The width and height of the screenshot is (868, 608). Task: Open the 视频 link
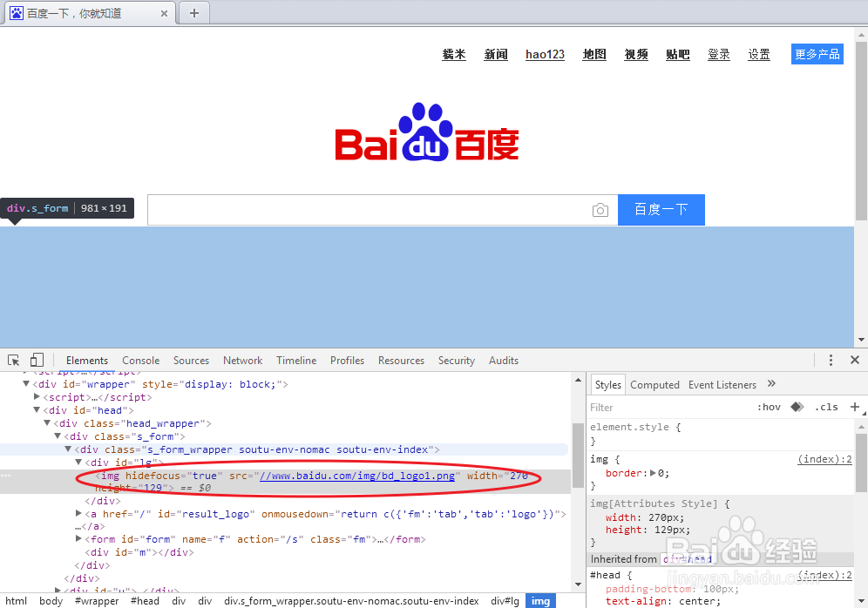[x=636, y=54]
